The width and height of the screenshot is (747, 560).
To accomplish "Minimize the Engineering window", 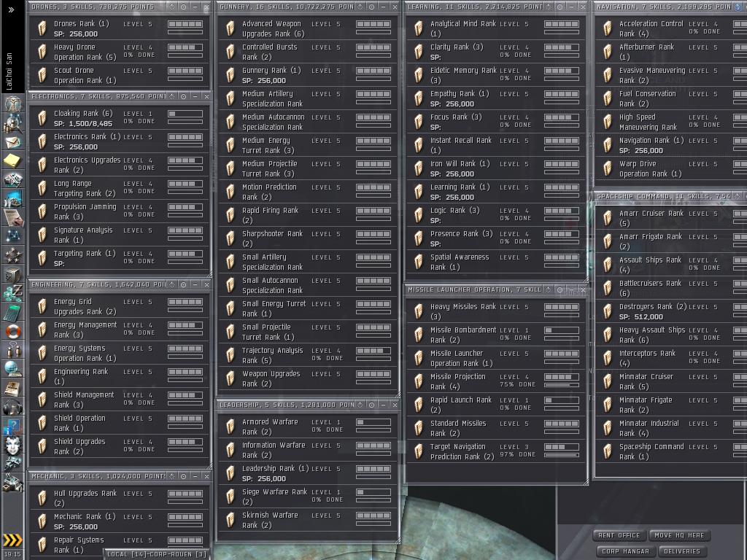I will [195, 284].
